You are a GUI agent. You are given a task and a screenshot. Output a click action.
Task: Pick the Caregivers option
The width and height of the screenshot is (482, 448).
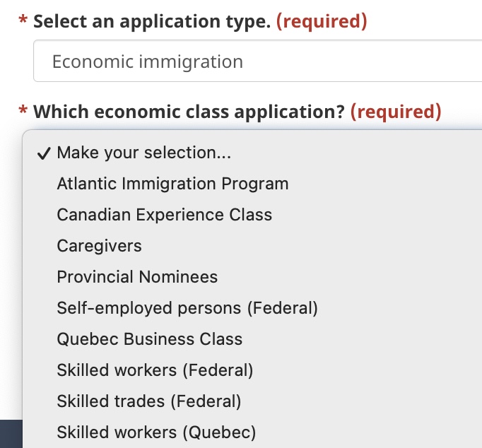pyautogui.click(x=99, y=246)
